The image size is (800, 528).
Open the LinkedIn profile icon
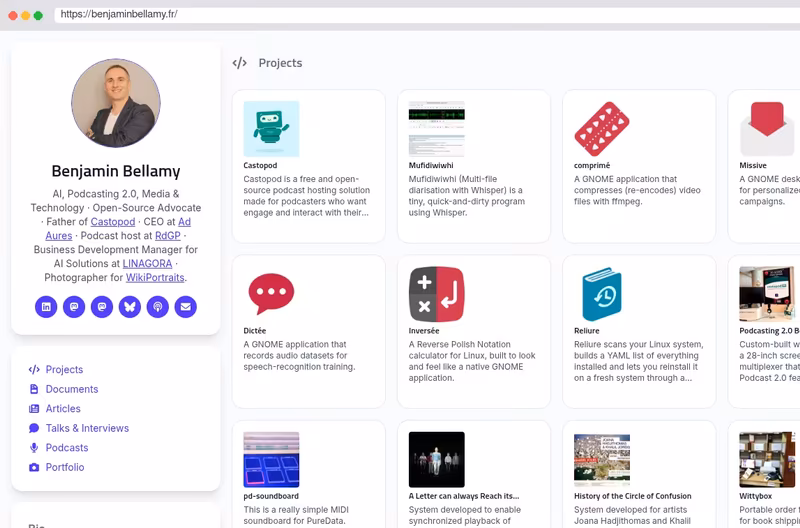pos(46,307)
